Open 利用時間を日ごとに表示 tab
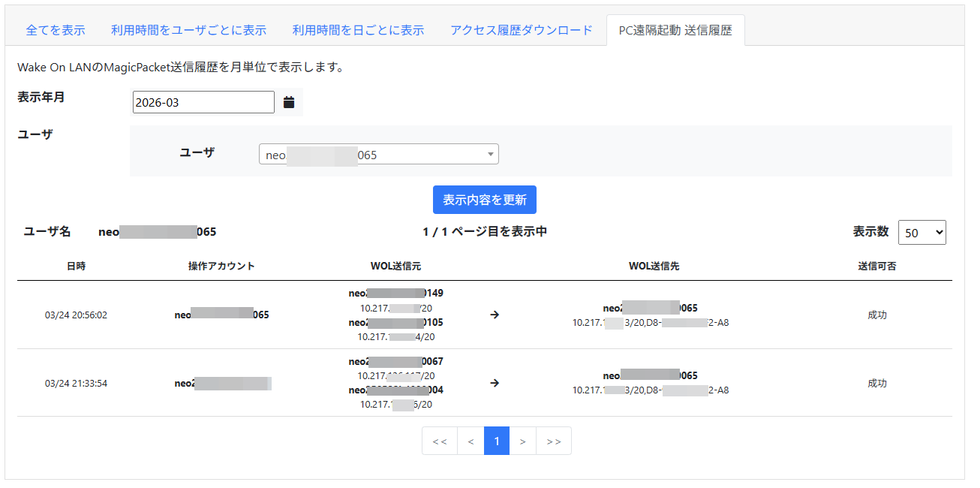The height and width of the screenshot is (488, 980). (x=358, y=30)
